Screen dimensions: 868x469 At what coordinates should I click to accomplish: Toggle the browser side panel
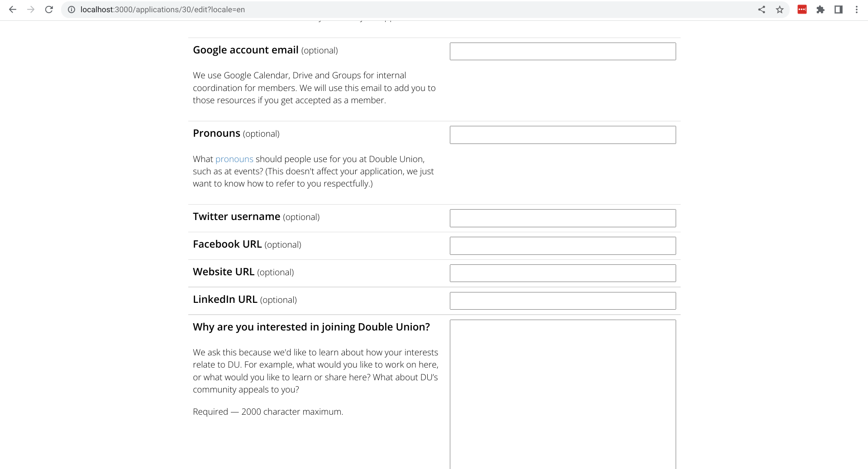coord(838,10)
